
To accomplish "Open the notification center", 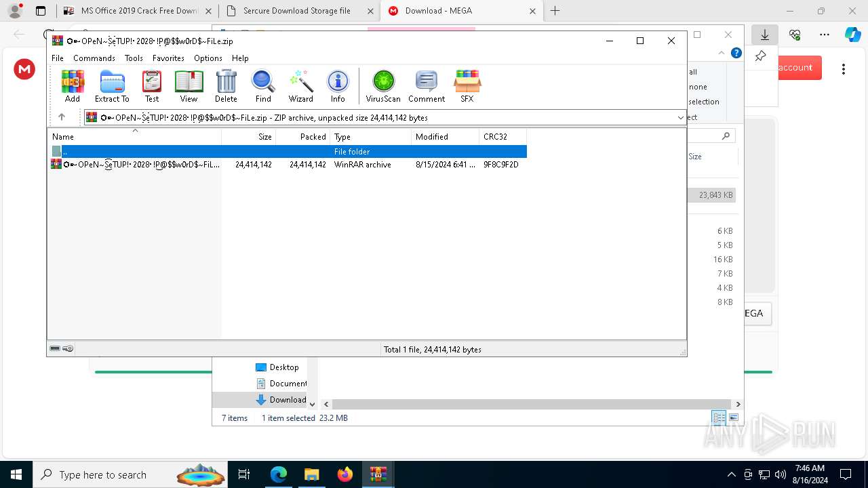I will coord(846,474).
